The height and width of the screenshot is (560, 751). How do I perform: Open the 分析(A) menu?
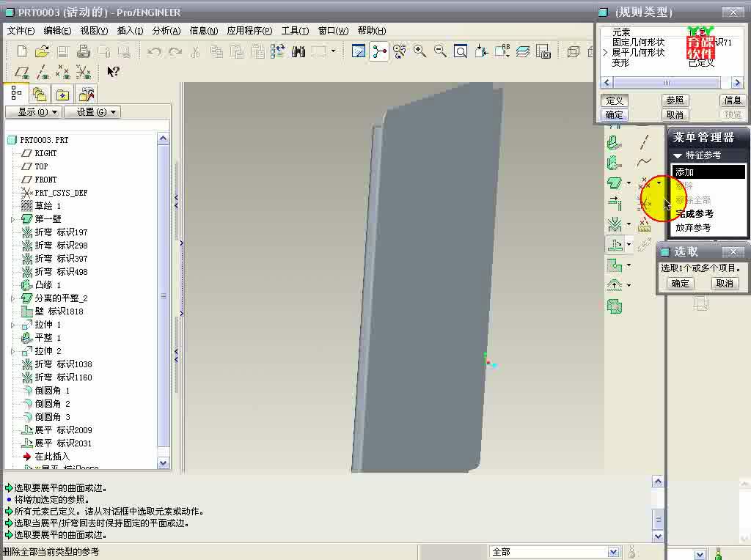pos(166,31)
